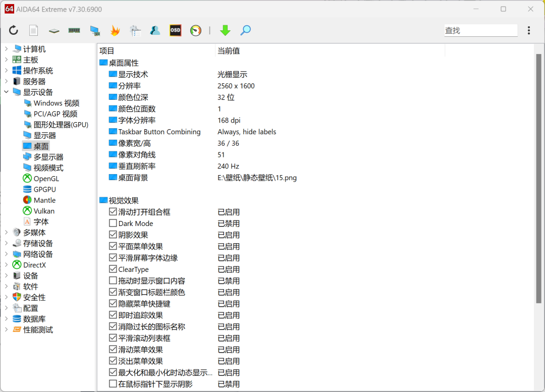Toggle the 在鼠标指针下显示阴影 checkbox
Viewport: 545px width, 392px height.
click(x=113, y=383)
